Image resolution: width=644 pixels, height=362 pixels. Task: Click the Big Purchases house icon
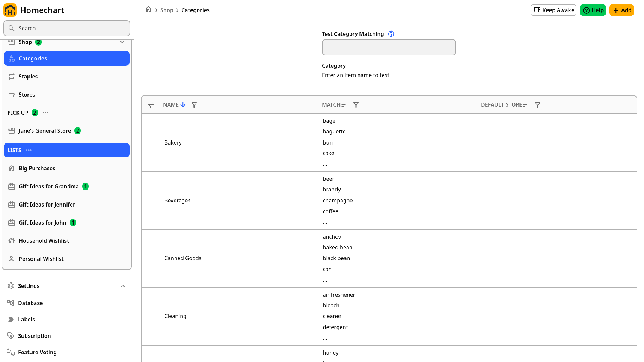click(x=11, y=168)
